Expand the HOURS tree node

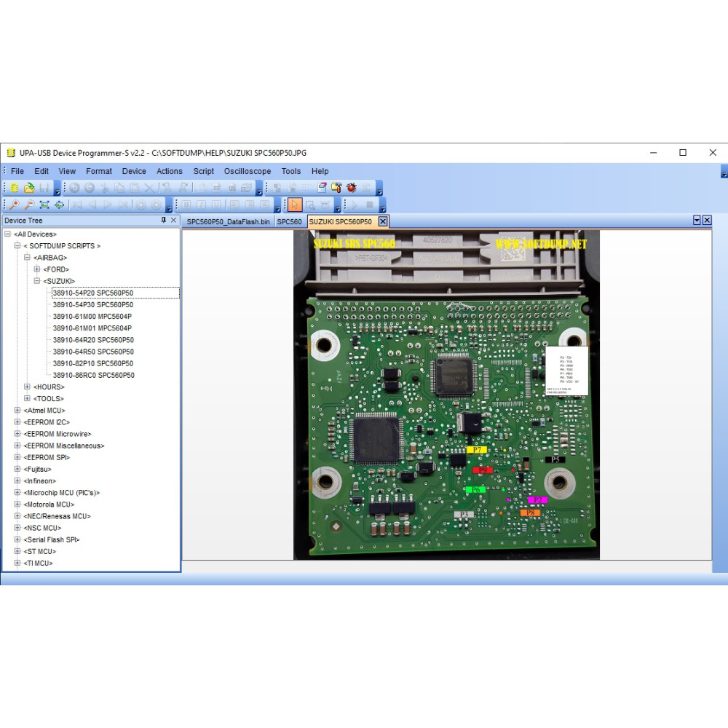[27, 387]
